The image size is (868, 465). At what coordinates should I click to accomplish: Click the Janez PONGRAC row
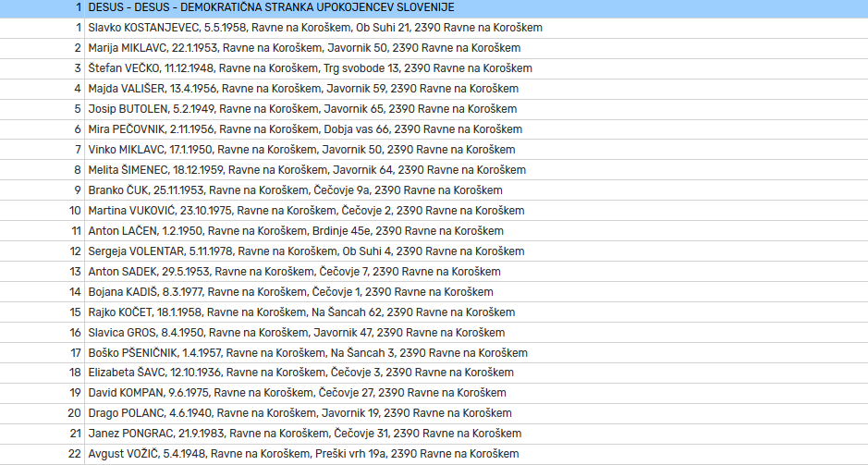pos(434,434)
